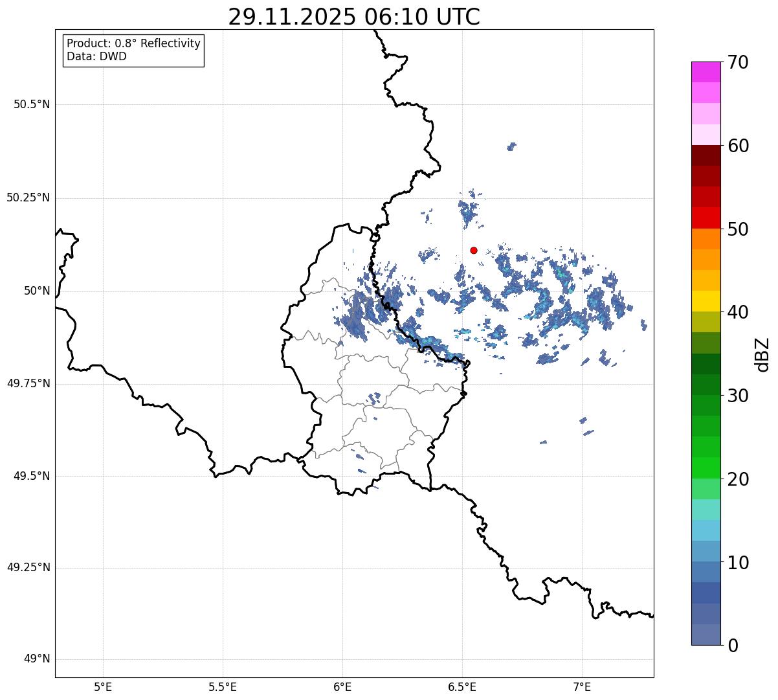
Task: Click the colorbar tick label '60'
Action: click(737, 146)
